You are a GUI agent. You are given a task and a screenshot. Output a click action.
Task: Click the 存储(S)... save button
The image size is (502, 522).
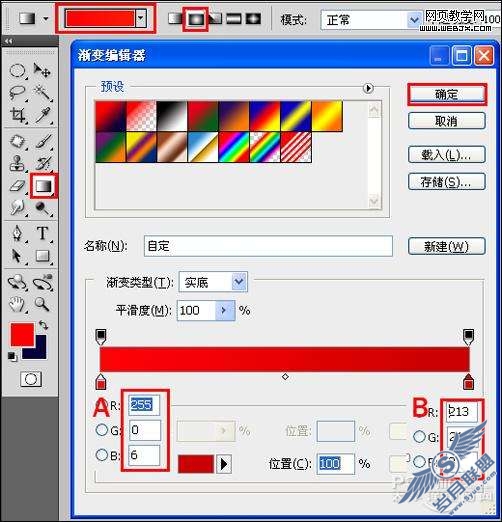[x=446, y=182]
